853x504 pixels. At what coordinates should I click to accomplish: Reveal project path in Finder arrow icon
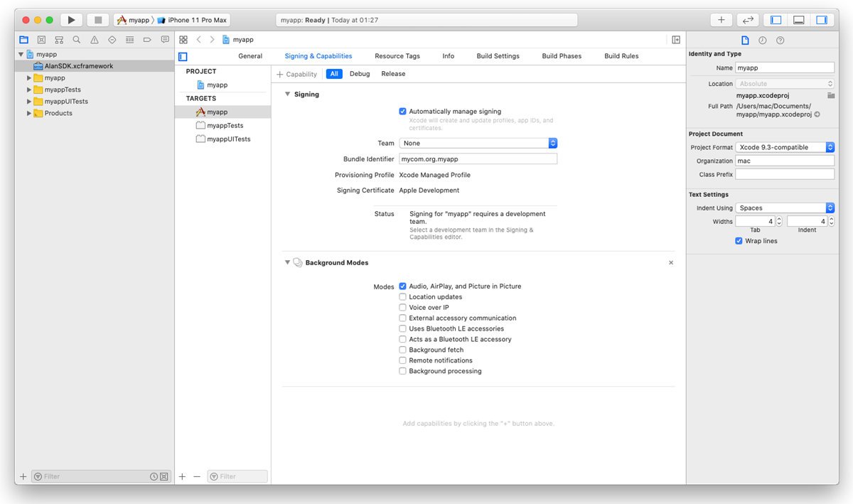(x=817, y=114)
